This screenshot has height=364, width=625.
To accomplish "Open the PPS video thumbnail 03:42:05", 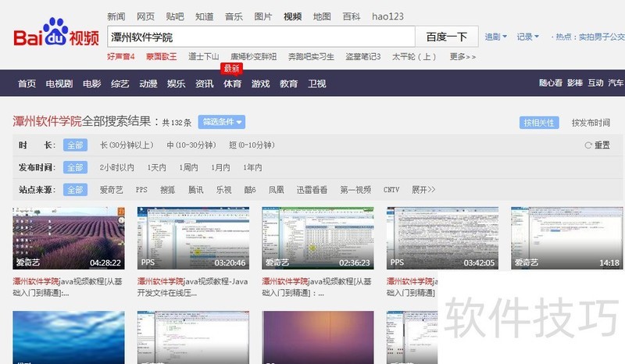I will 442,238.
